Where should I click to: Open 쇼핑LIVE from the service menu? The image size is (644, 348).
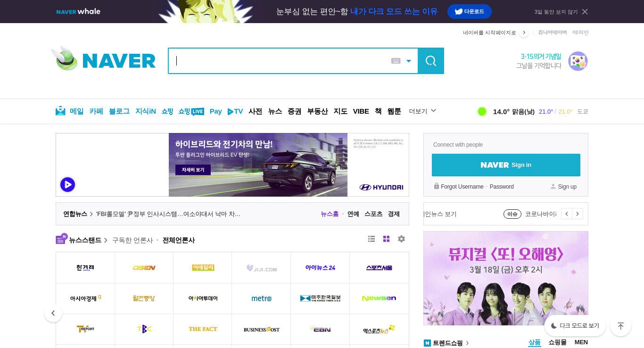pos(191,111)
